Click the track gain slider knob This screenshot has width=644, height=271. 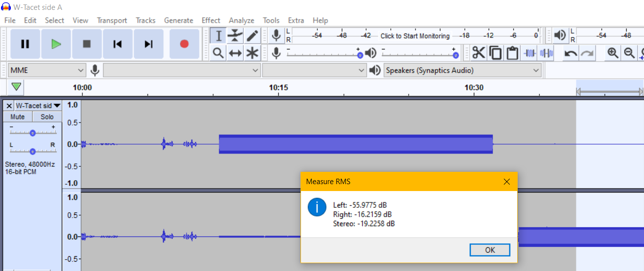pos(33,133)
